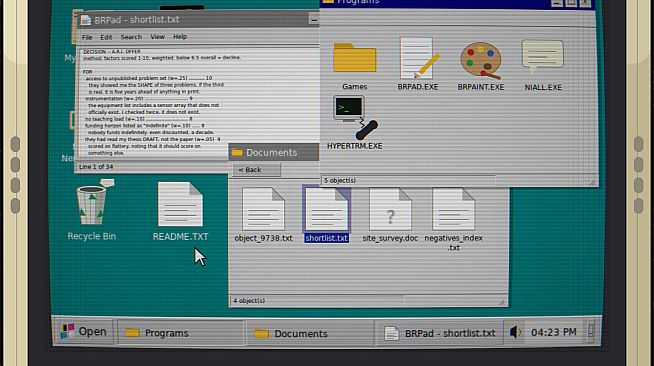Click the 04:23 PM taskbar clock
The width and height of the screenshot is (654, 366).
[x=553, y=332]
